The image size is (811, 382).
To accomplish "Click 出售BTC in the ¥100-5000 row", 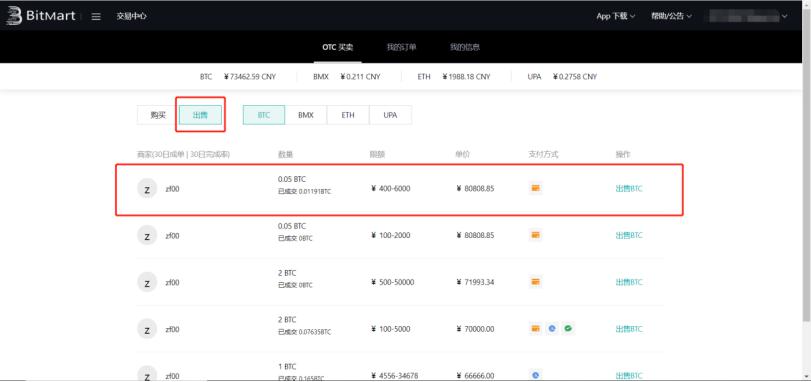I will [x=629, y=329].
